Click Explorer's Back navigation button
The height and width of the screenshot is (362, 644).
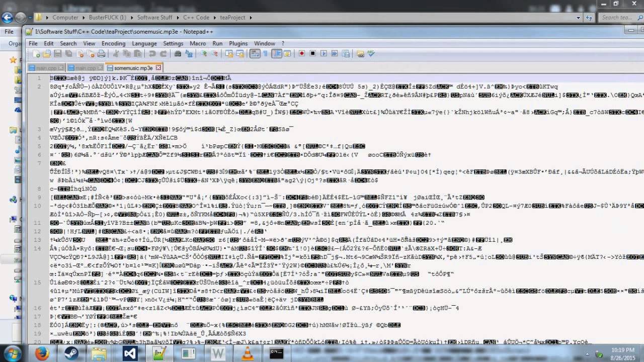7,18
